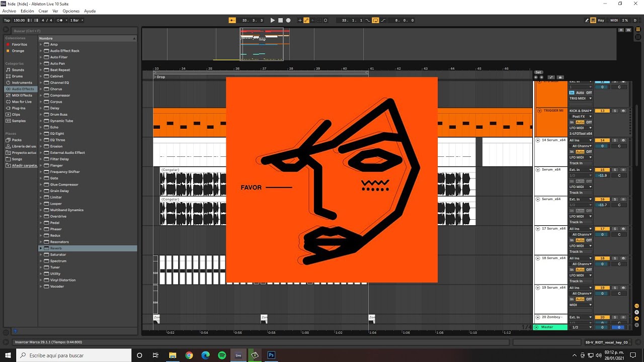Toggle track 13 activator button
Viewport: 644px width, 362px height.
(x=602, y=111)
